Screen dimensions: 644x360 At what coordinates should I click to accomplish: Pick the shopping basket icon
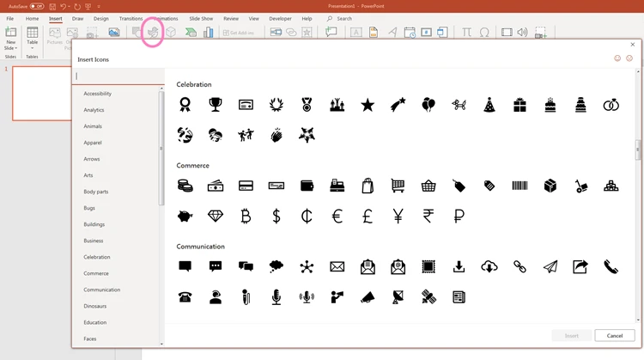point(428,186)
